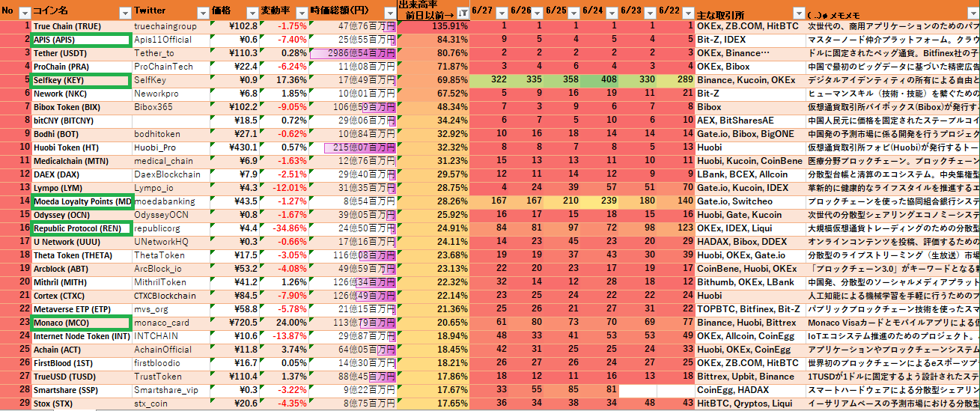Screen dimensions: 980x411
Task: Open the 6/26 column filter dropdown
Action: (538, 13)
